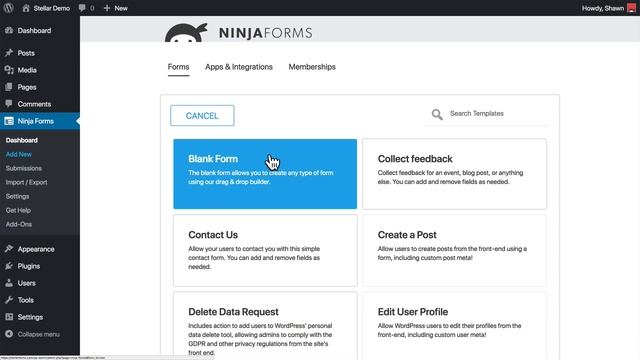Click the home icon beside Stellar Demo

[x=26, y=8]
